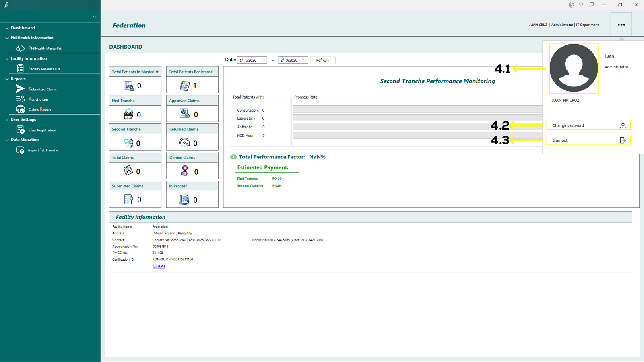Click the Update link in Facility Information
644x362 pixels.
[x=159, y=266]
